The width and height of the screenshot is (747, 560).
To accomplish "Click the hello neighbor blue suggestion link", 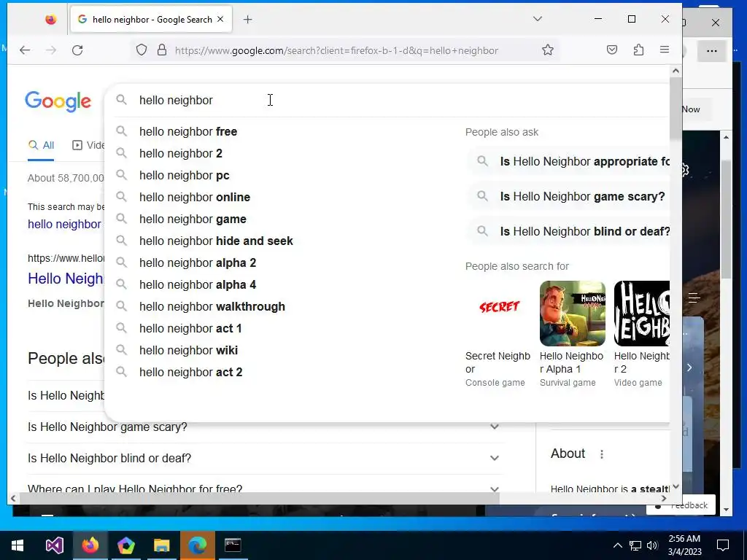I will coord(64,224).
